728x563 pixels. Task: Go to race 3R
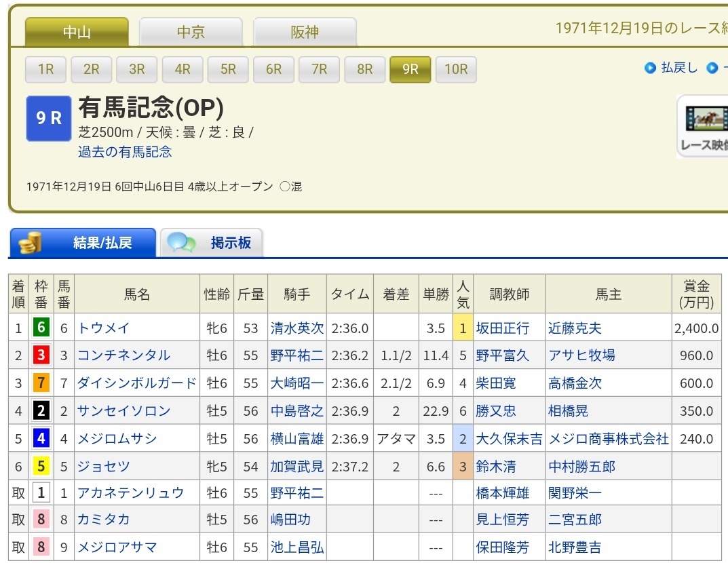[x=137, y=69]
